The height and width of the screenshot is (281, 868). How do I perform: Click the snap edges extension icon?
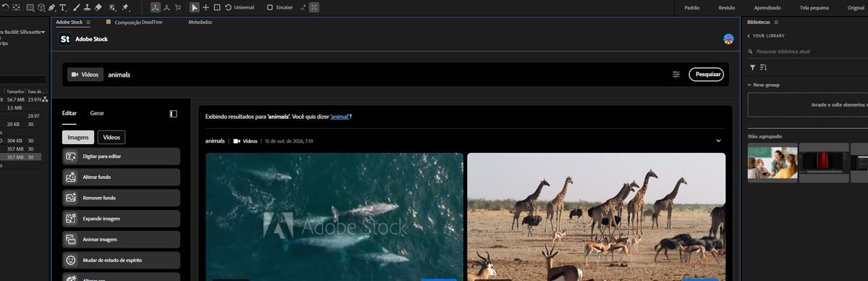point(303,8)
